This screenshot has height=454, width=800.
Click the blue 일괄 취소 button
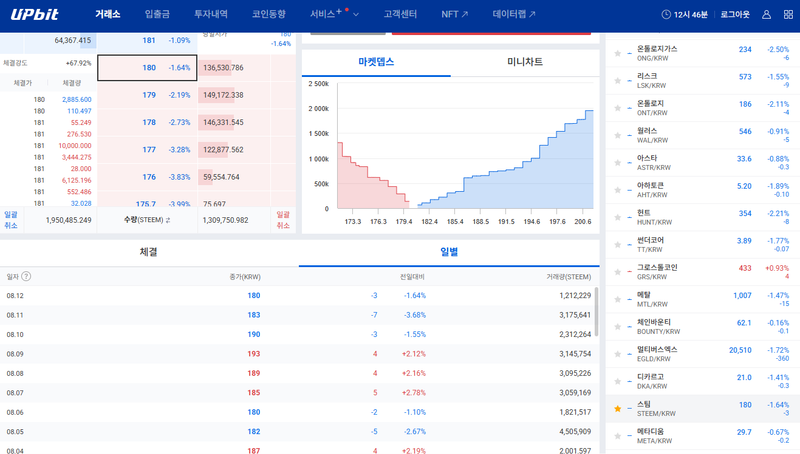point(11,220)
